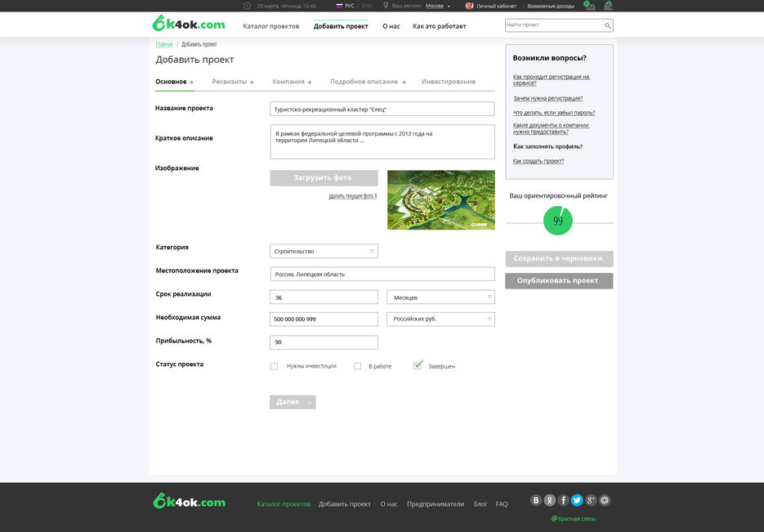The width and height of the screenshot is (764, 532).
Task: Open the Odnoklassniki social icon in footer
Action: pyautogui.click(x=550, y=500)
